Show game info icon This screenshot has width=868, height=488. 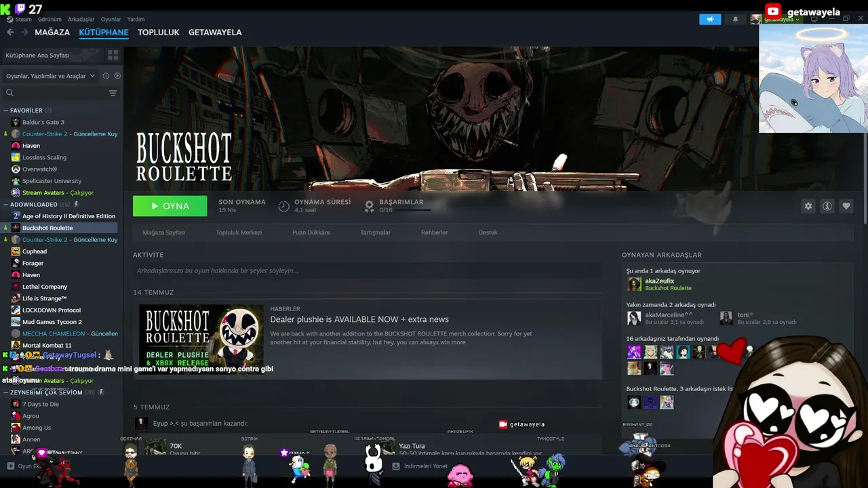tap(827, 206)
